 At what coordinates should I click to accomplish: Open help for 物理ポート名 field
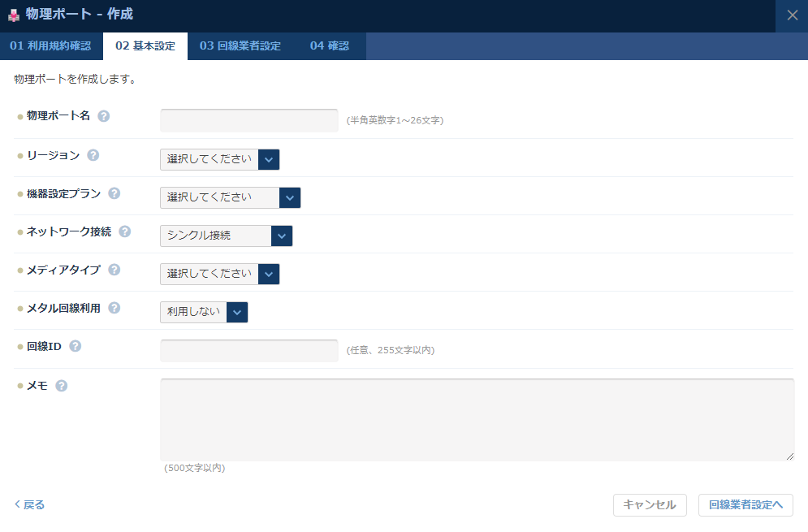pyautogui.click(x=102, y=115)
